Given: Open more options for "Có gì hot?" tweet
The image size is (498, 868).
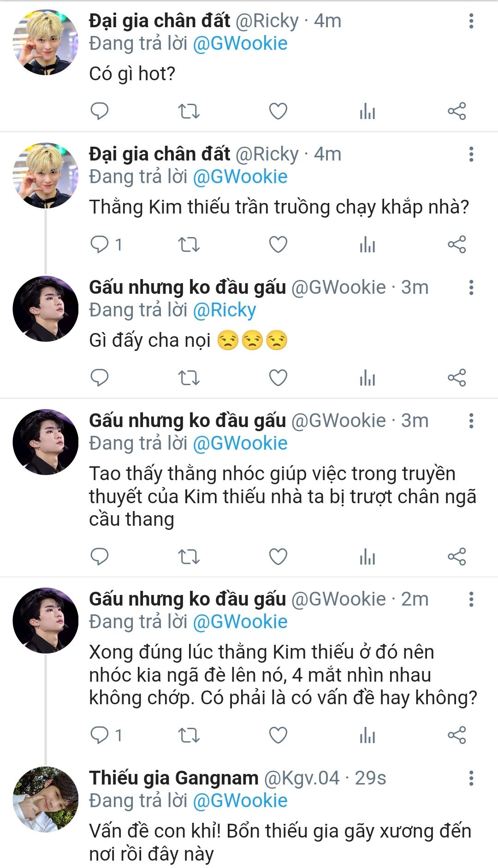Looking at the screenshot, I should point(471,21).
